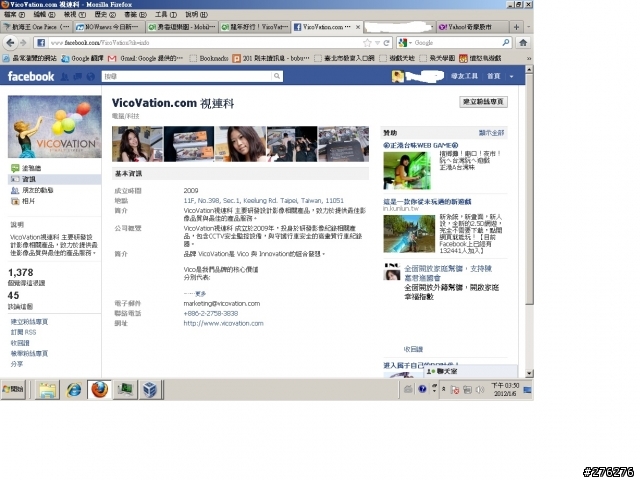Open the http://www.vicovation.com link
Screen dimensions: 640x480
[x=223, y=323]
